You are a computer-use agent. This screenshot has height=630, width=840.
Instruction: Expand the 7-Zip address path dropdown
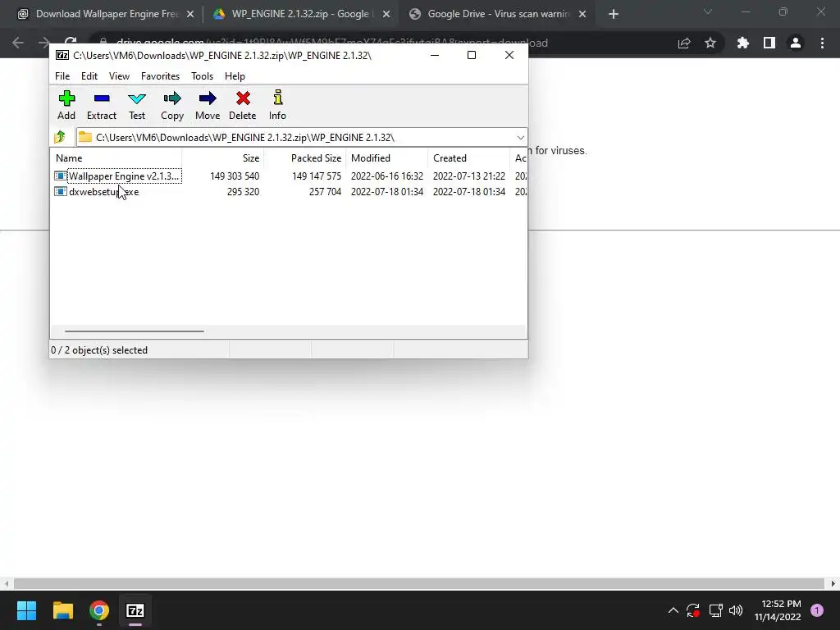[x=520, y=138]
